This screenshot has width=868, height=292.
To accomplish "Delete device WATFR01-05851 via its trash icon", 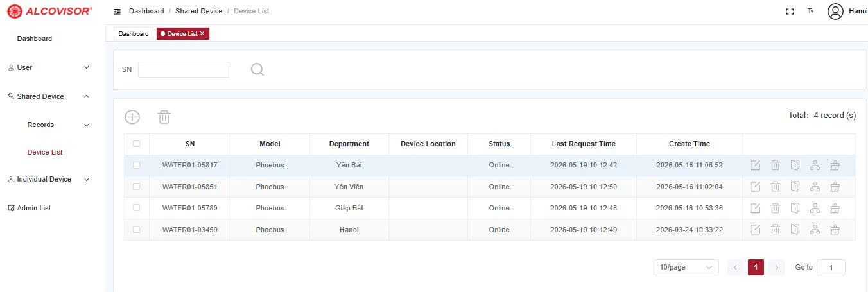I will point(775,187).
